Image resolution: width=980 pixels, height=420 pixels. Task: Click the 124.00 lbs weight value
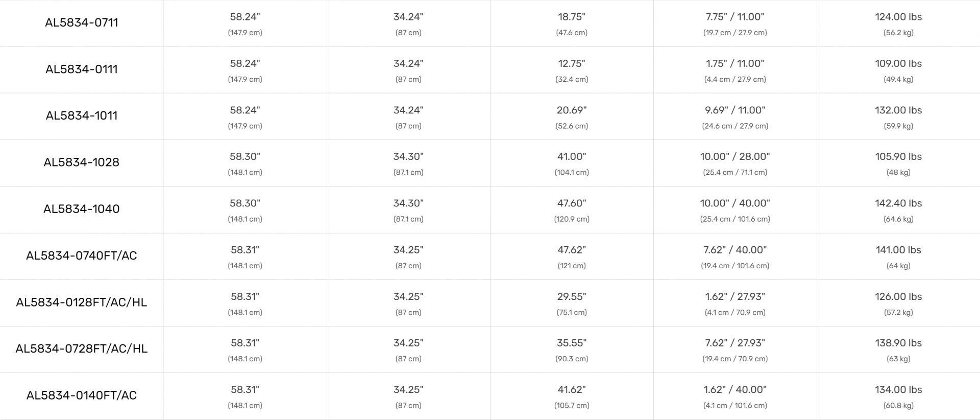898,17
